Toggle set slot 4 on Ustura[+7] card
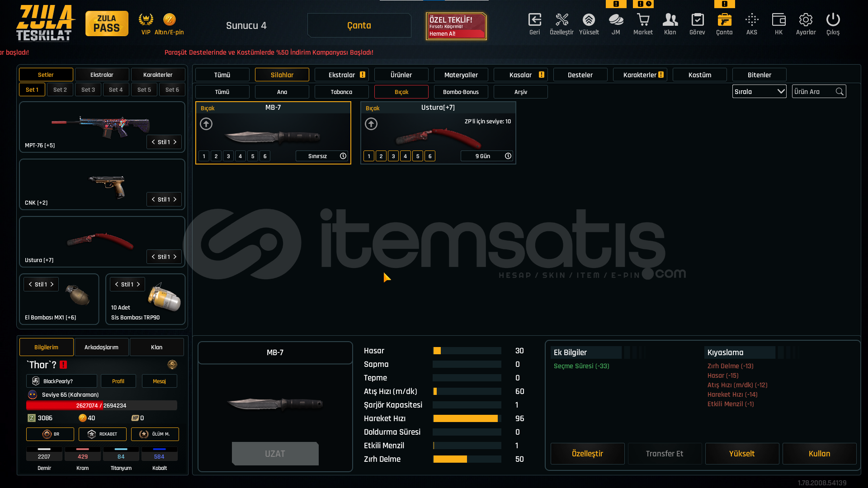The image size is (868, 488). click(x=406, y=156)
